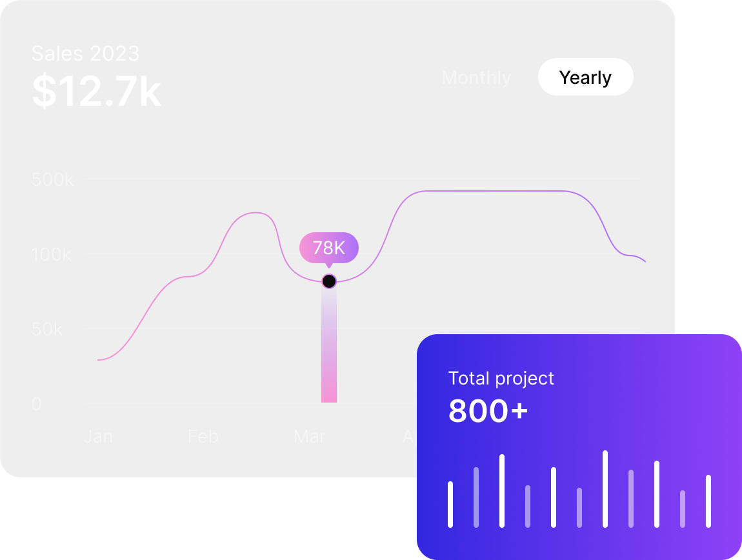
Task: Click the 78K tooltip bubble
Action: [329, 248]
